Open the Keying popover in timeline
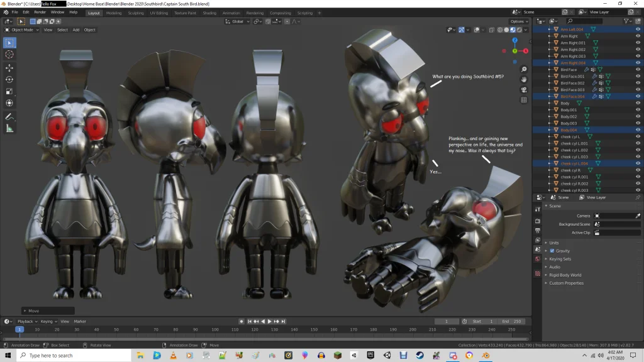 click(x=48, y=322)
